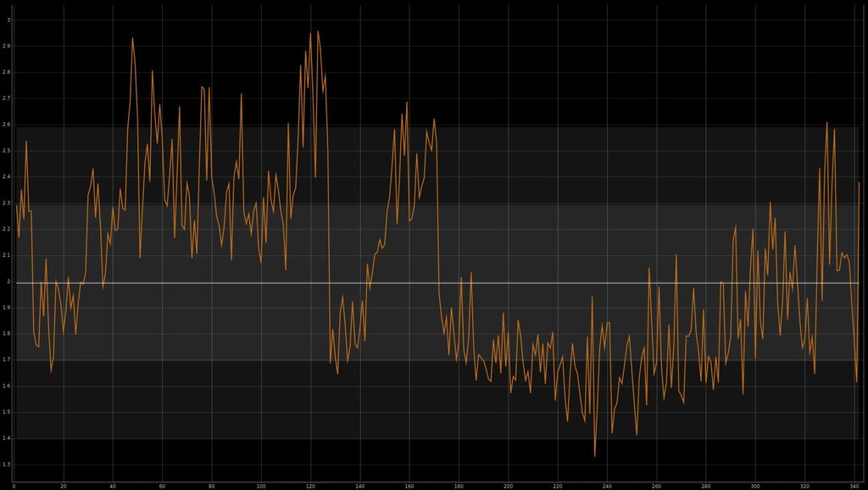The height and width of the screenshot is (490, 868).
Task: Click the y-axis tick label 1.5
Action: tap(8, 412)
